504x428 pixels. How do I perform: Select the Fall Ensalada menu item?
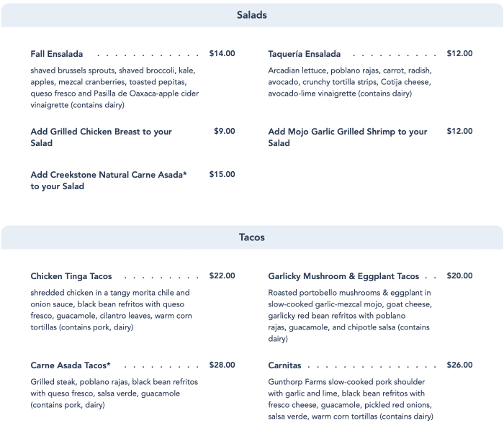(57, 54)
